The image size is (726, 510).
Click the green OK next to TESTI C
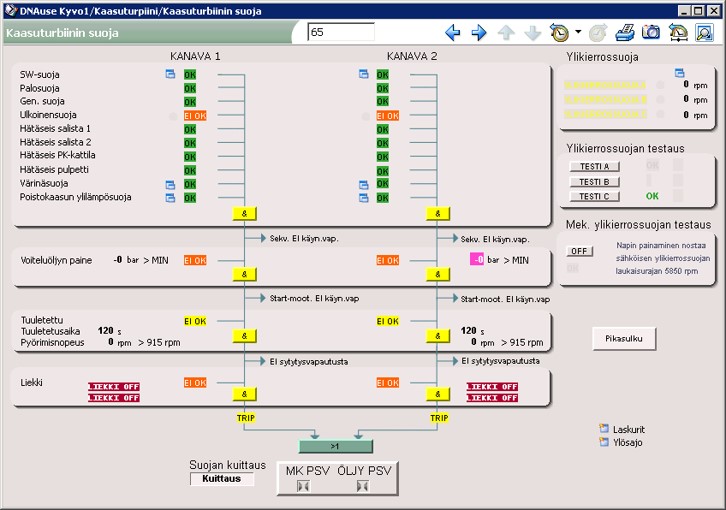coord(652,196)
